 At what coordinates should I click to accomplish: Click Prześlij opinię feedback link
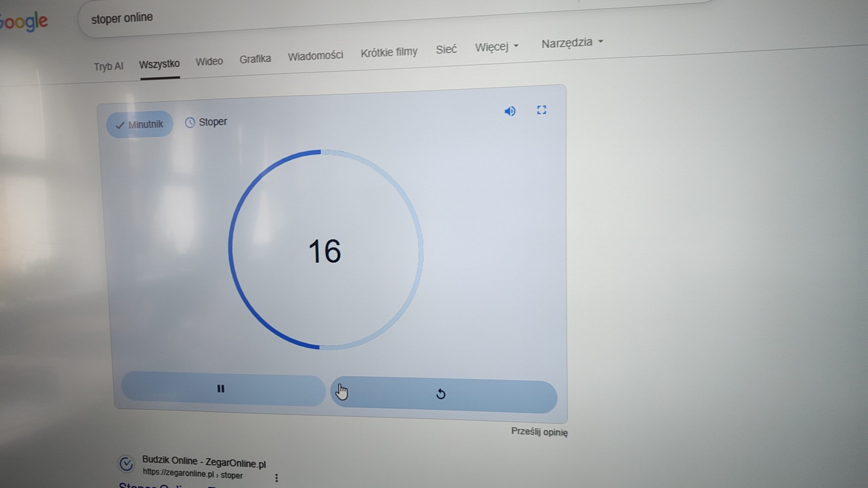(x=539, y=432)
